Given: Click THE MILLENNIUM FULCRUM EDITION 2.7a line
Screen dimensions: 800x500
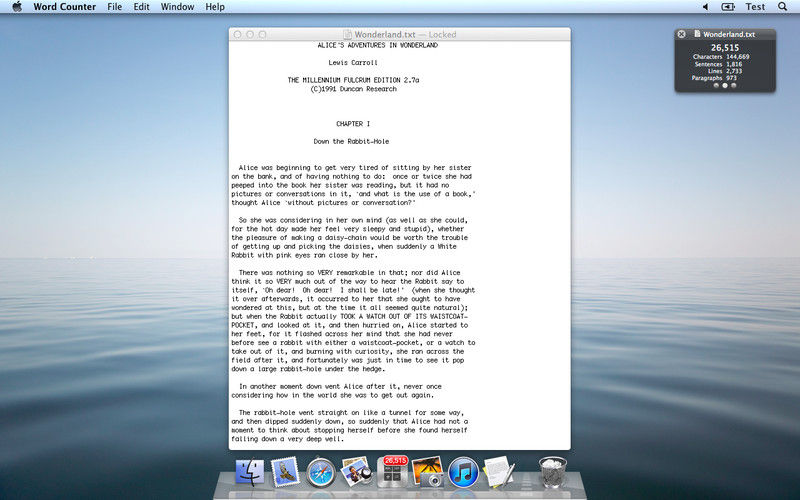Looking at the screenshot, I should tap(353, 80).
